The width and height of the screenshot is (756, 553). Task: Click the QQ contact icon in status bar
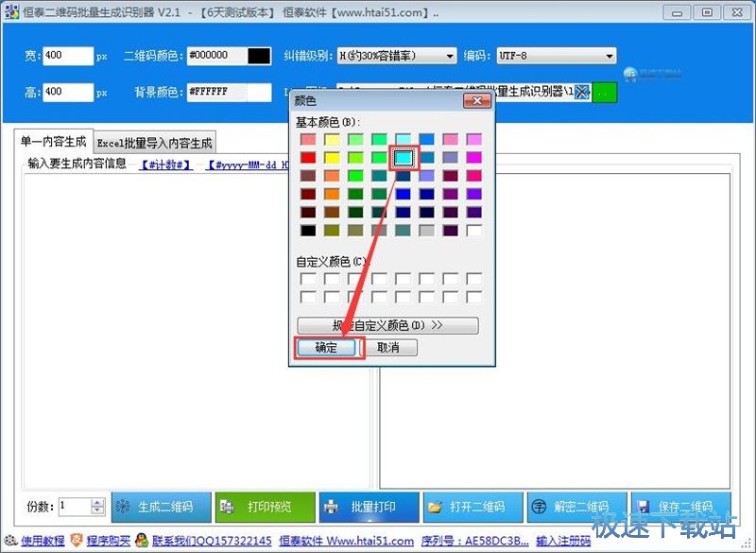142,541
